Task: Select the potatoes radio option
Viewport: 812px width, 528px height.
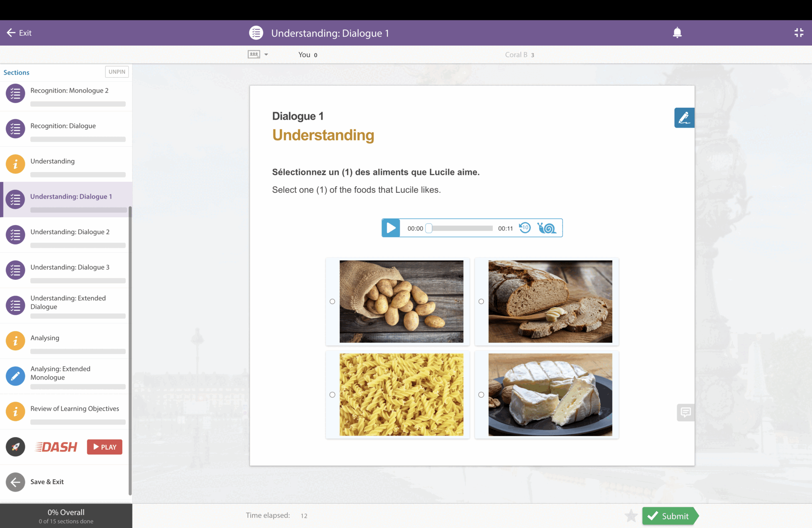Action: point(332,301)
